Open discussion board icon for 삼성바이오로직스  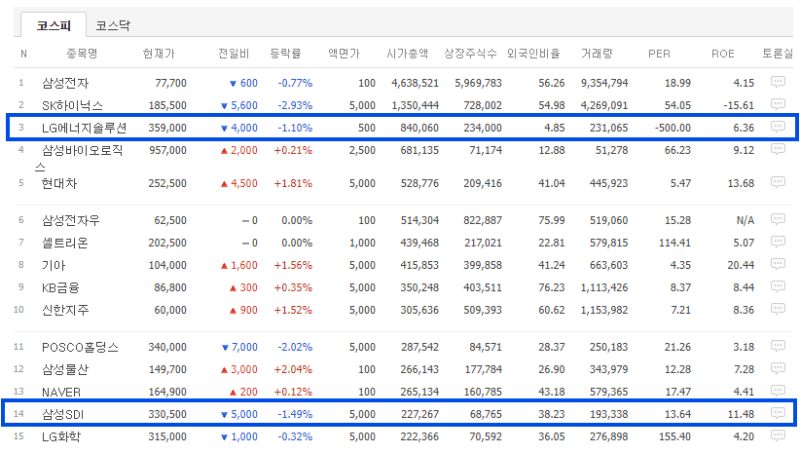click(778, 149)
